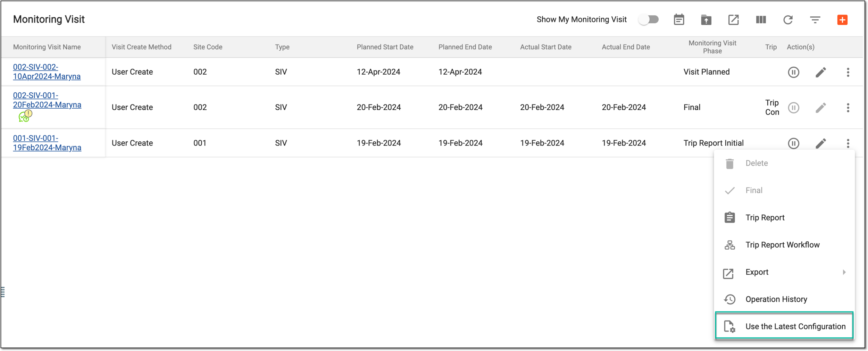Edit the 001-SIV-001 visit
This screenshot has height=351, width=868.
pyautogui.click(x=821, y=143)
